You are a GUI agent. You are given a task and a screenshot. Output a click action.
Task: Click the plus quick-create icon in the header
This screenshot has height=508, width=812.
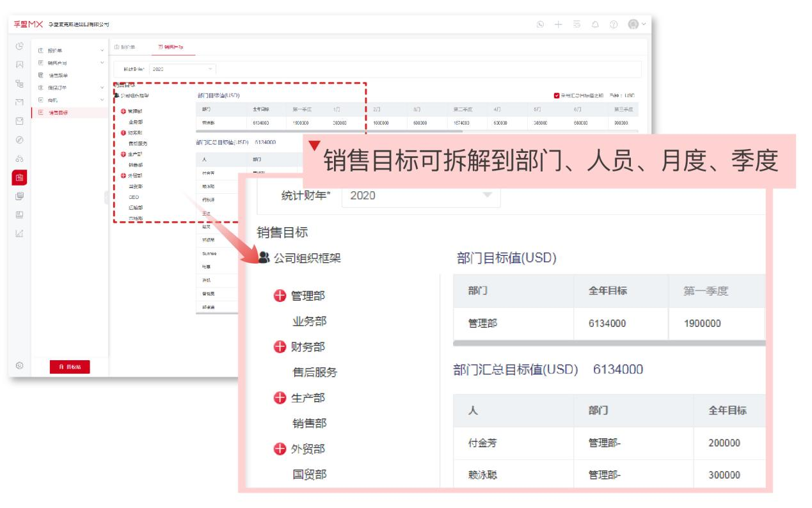[x=558, y=23]
